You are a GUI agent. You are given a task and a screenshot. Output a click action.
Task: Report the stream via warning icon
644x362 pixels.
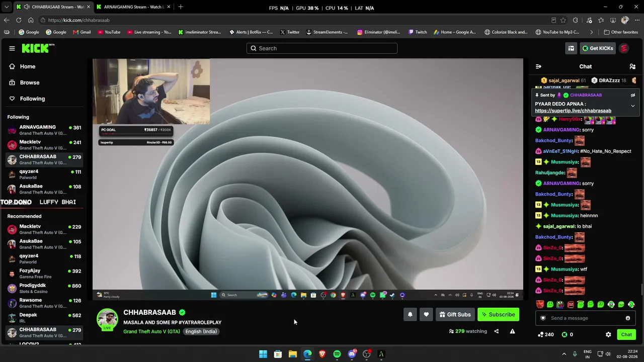coord(512,331)
